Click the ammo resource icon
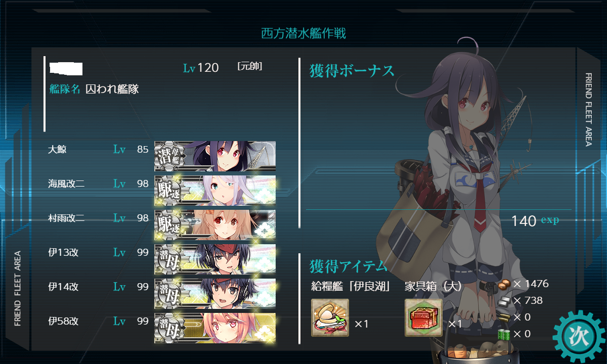This screenshot has width=607, height=364. tap(504, 317)
